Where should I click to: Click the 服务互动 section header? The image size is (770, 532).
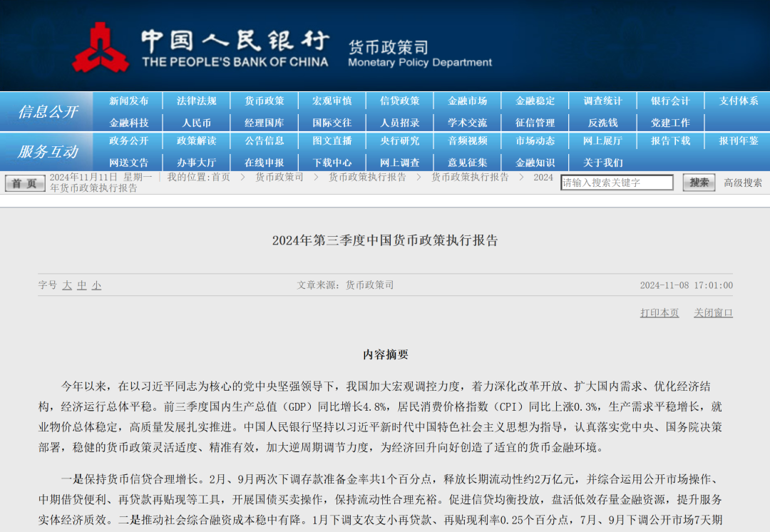pos(48,151)
